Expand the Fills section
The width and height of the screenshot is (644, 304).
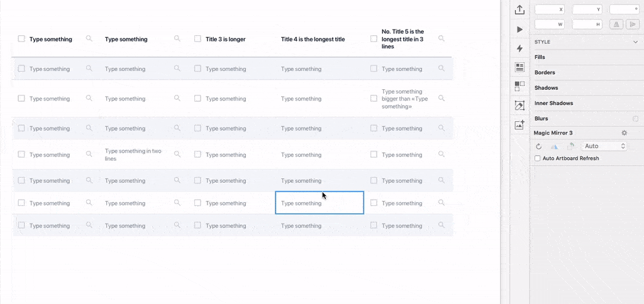pos(540,57)
